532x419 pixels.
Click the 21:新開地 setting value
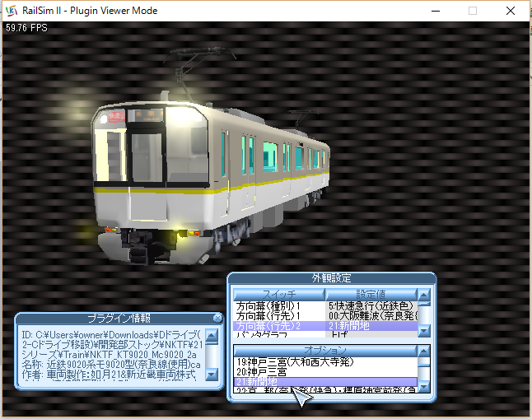[x=371, y=326]
